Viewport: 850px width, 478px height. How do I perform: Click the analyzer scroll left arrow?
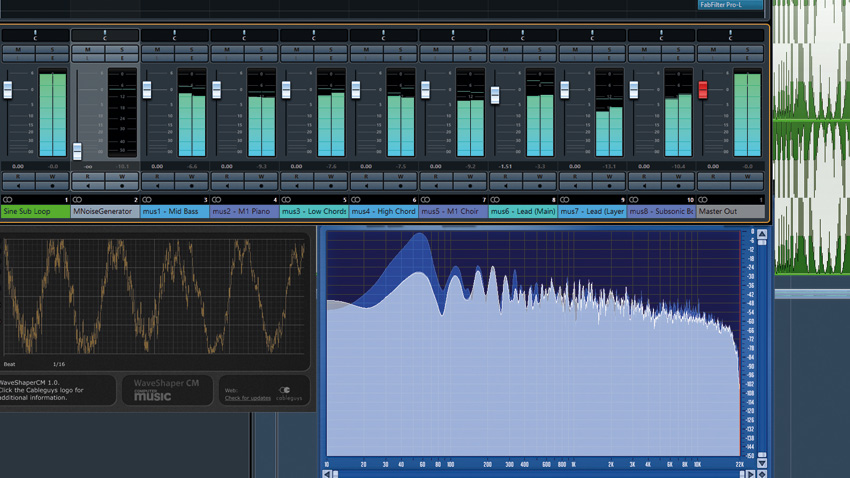[x=327, y=474]
